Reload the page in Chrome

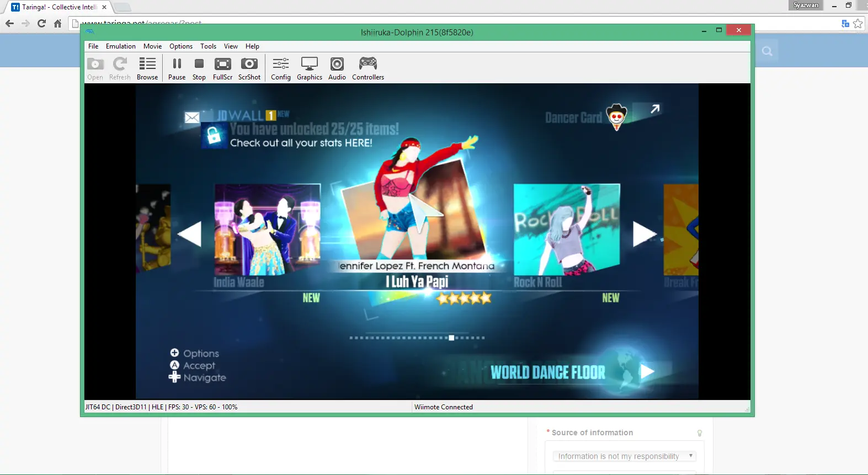click(41, 23)
